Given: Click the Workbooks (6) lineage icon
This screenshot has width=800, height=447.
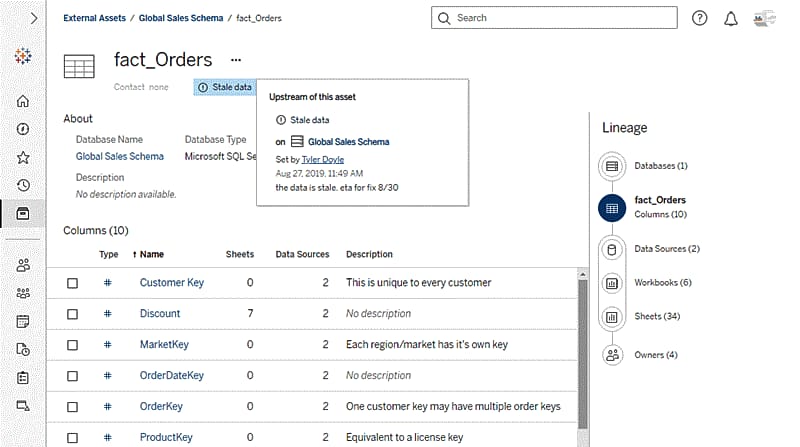Looking at the screenshot, I should point(611,283).
